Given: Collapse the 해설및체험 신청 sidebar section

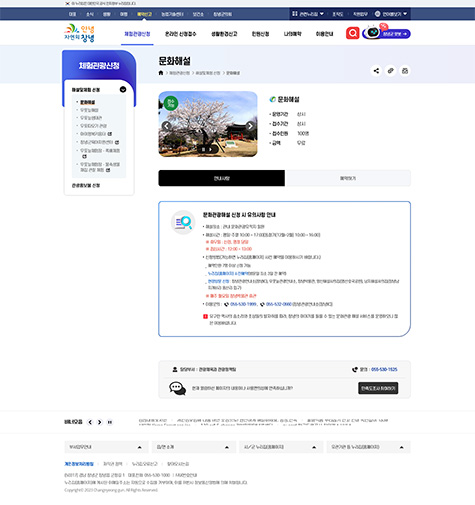Looking at the screenshot, I should point(123,89).
